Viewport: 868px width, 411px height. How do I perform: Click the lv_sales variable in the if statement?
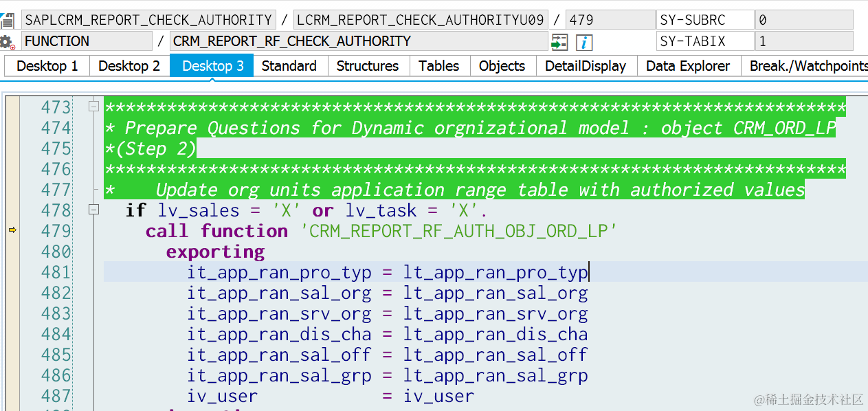199,210
